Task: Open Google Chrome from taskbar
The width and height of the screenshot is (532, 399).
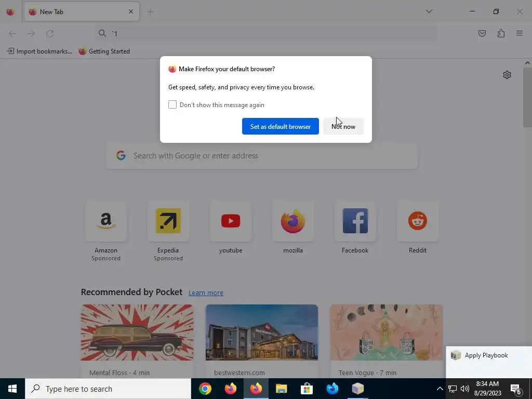Action: pyautogui.click(x=205, y=389)
